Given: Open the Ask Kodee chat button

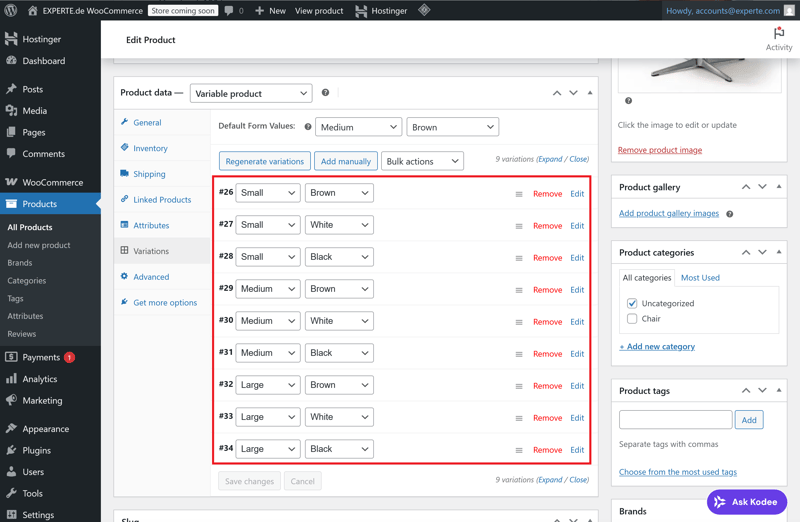Looking at the screenshot, I should [747, 502].
